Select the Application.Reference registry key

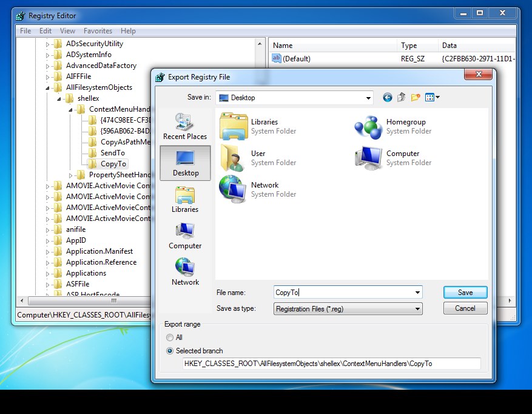(x=101, y=262)
